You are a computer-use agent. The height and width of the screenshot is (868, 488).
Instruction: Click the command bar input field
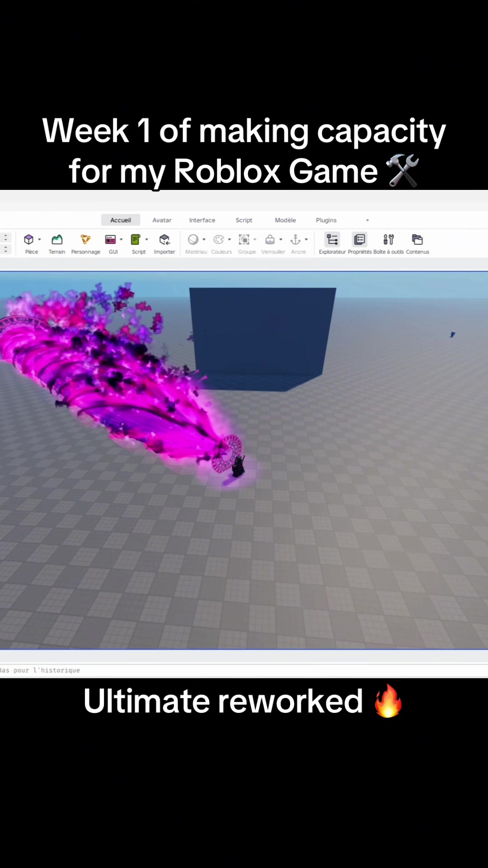244,670
